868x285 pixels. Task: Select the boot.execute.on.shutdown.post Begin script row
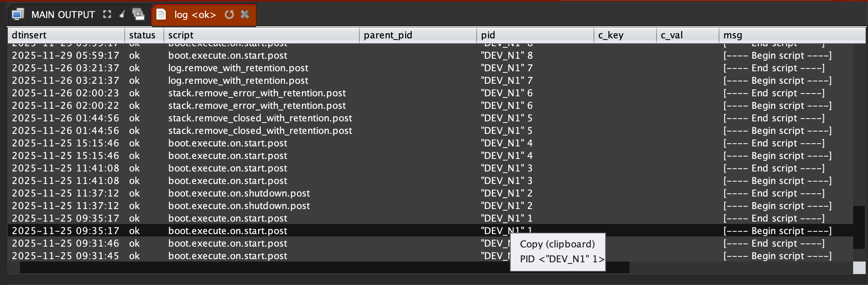(239, 206)
